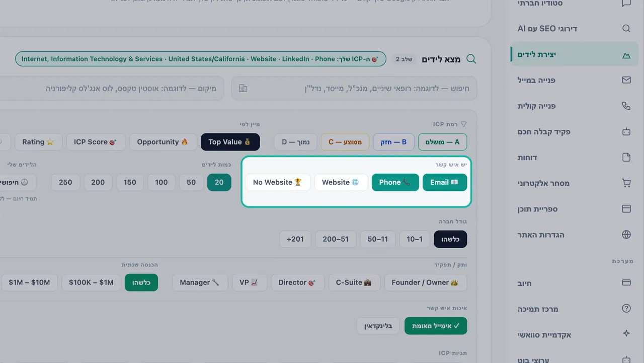Click the site settings globe icon
The image size is (644, 363).
point(626,235)
